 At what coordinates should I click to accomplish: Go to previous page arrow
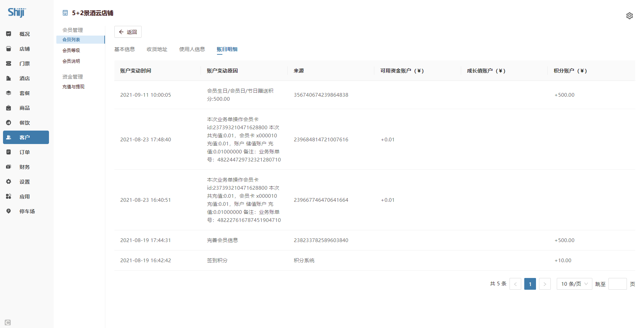pyautogui.click(x=515, y=284)
